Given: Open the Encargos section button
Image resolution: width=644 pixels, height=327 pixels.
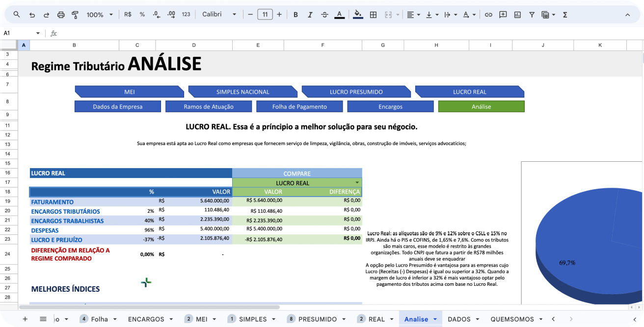Looking at the screenshot, I should coord(390,106).
